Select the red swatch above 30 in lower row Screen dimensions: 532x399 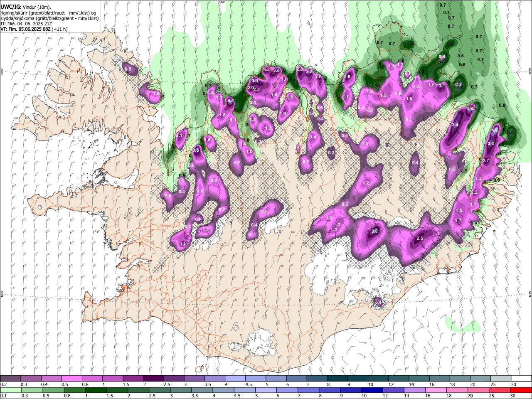coord(521,390)
